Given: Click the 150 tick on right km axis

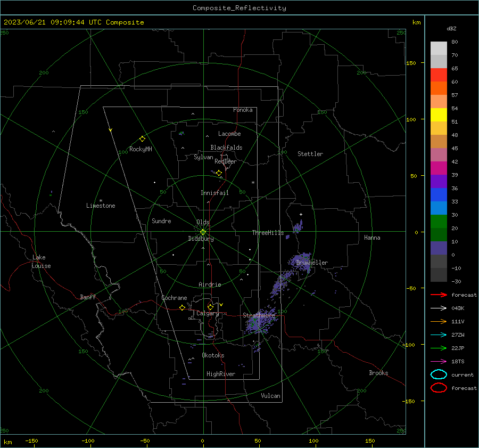Looking at the screenshot, I should coord(411,63).
